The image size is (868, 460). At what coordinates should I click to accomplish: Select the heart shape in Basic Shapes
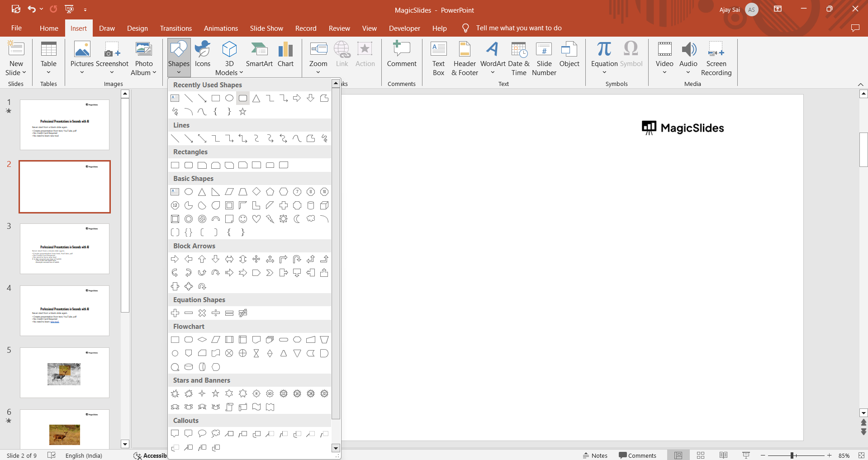(x=256, y=219)
